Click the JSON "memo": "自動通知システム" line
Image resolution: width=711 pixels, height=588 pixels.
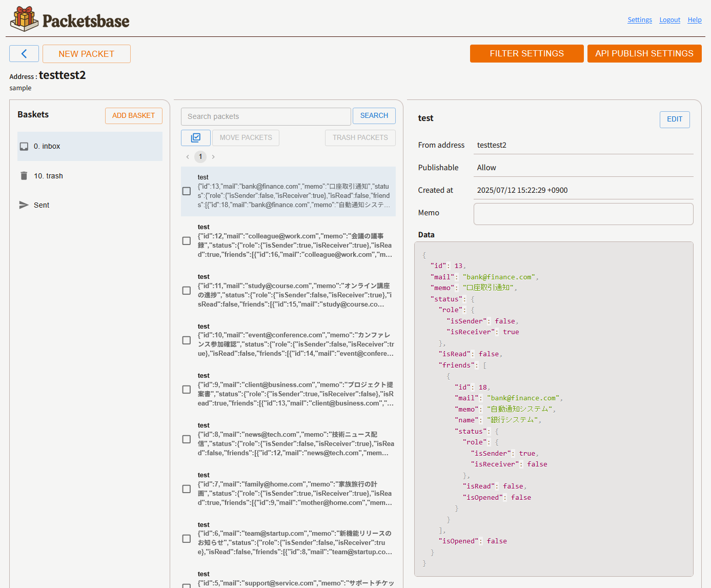click(x=505, y=409)
